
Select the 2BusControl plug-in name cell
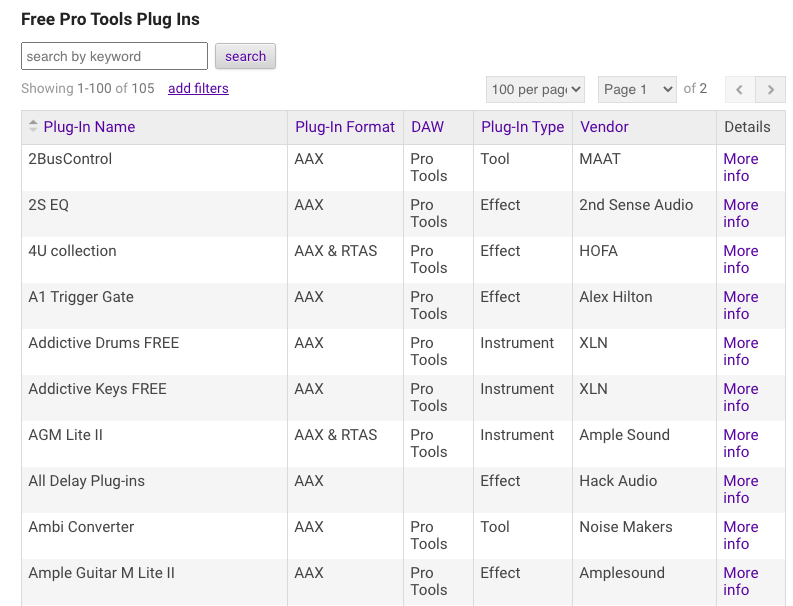pyautogui.click(x=154, y=168)
